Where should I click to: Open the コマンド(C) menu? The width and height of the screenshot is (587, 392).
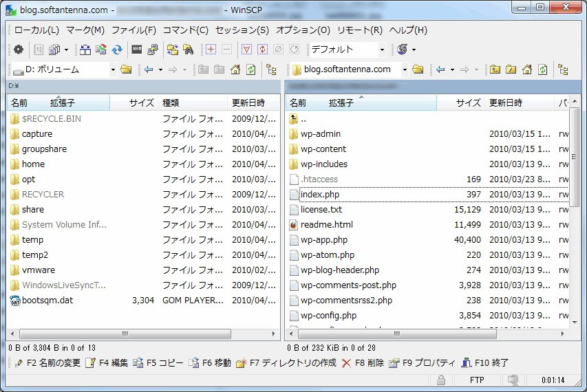185,30
